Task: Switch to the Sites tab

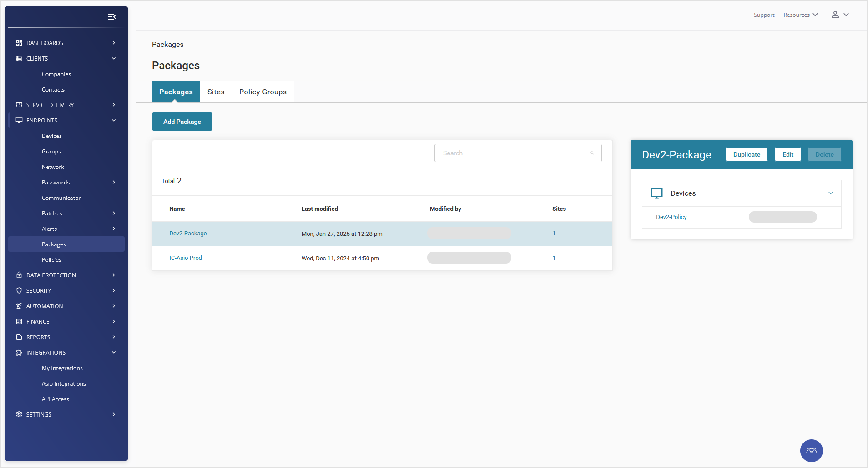Action: coord(216,92)
